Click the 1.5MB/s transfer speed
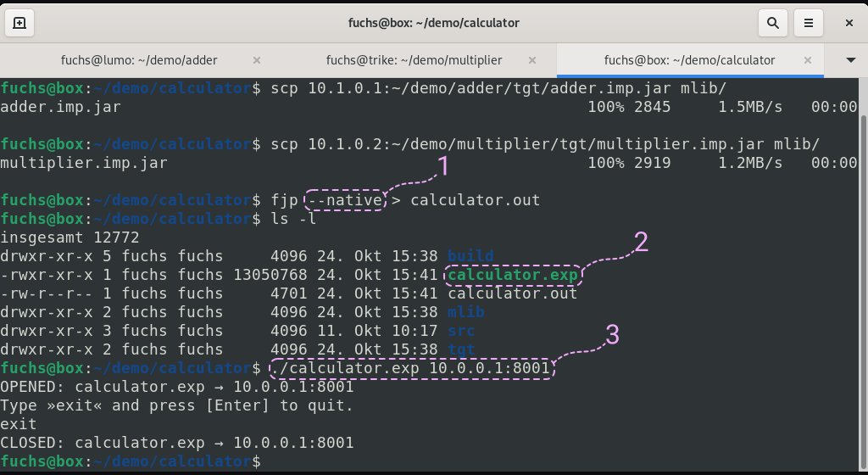This screenshot has height=475, width=868. [x=750, y=106]
